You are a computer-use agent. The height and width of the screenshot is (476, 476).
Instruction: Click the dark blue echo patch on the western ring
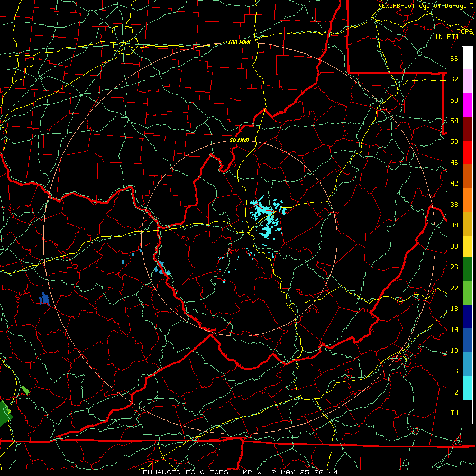click(x=44, y=299)
